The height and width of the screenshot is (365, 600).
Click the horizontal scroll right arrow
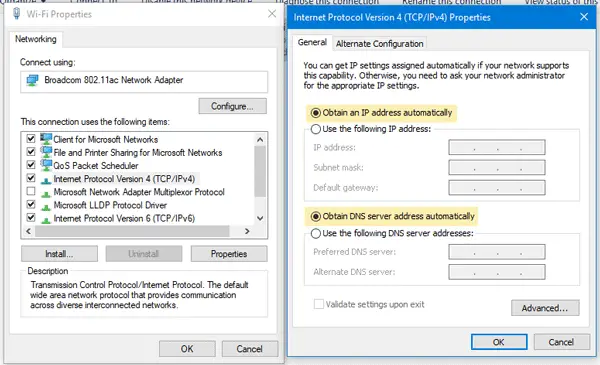point(247,231)
